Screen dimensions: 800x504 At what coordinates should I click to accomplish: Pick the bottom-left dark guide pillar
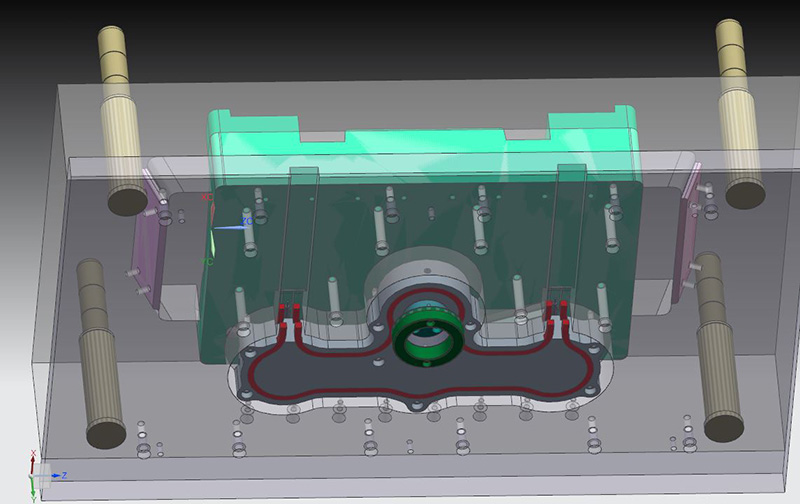pos(101,353)
